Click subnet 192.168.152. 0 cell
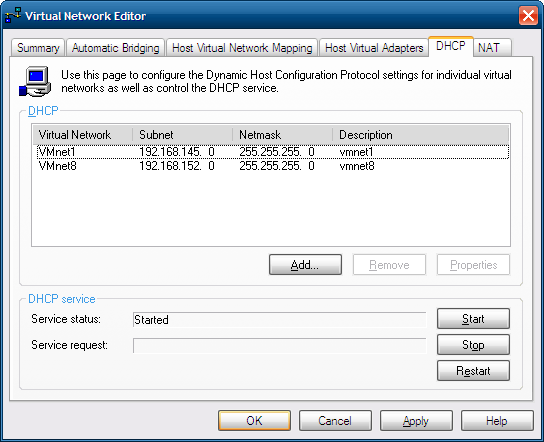Image resolution: width=544 pixels, height=442 pixels. 177,166
